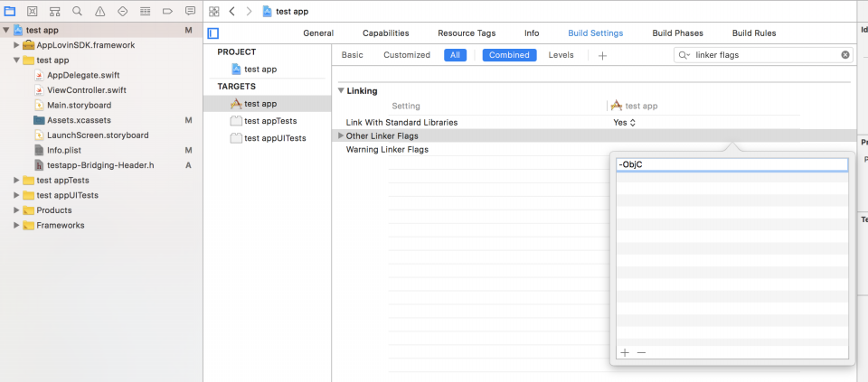Select Info.plist in navigator
This screenshot has width=868, height=382.
pos(64,150)
